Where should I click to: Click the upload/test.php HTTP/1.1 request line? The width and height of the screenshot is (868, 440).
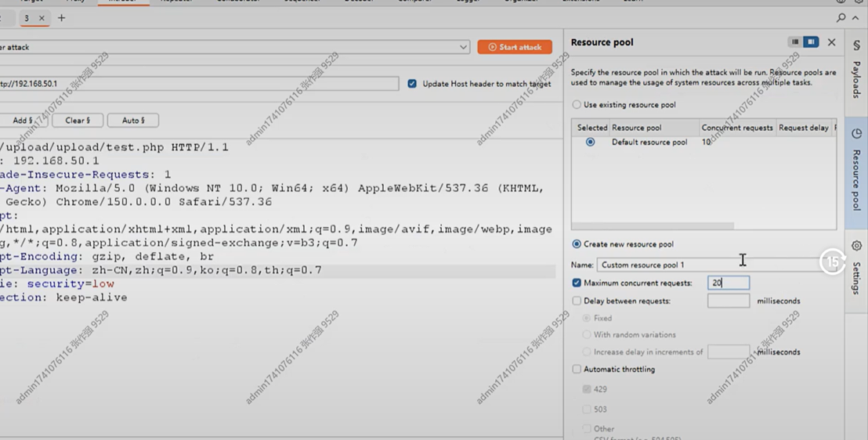click(x=114, y=147)
